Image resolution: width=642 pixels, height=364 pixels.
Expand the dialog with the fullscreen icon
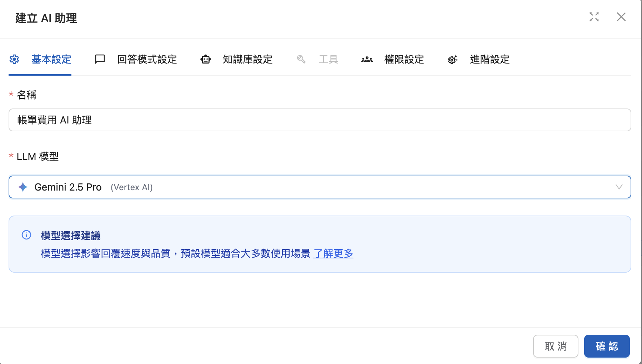[x=594, y=17]
